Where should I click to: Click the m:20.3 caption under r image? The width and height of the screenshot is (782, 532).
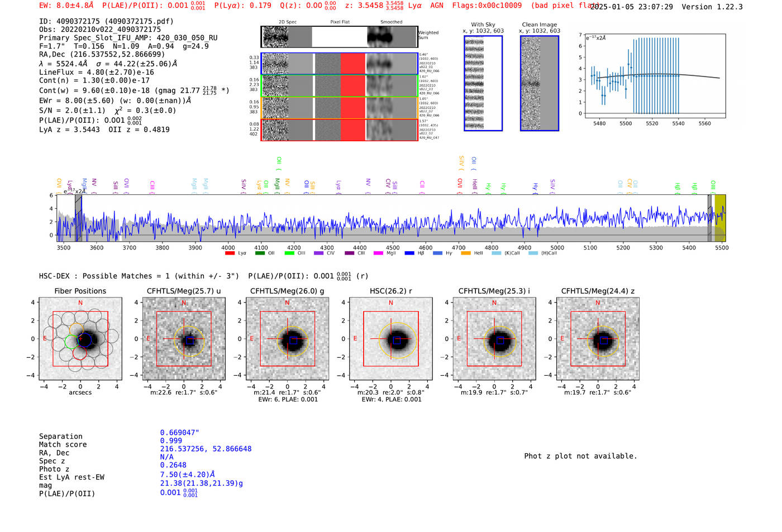pyautogui.click(x=390, y=392)
